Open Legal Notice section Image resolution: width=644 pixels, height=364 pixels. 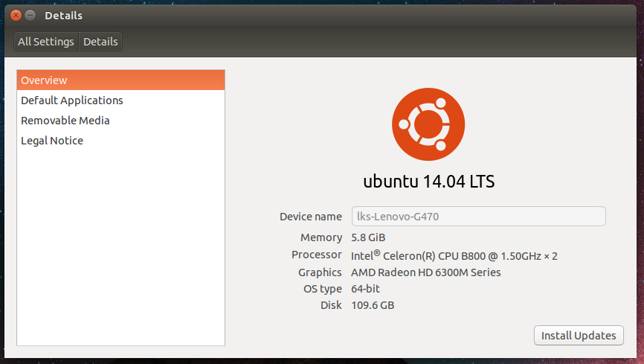120,141
